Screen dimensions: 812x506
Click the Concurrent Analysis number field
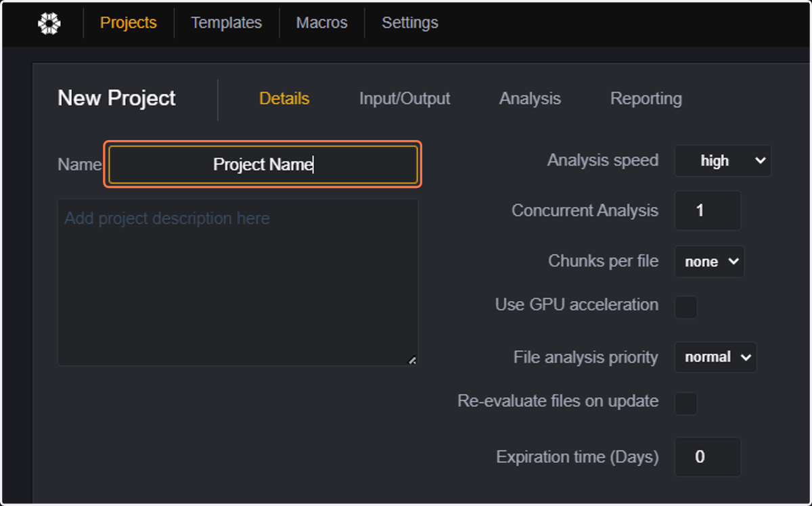(x=708, y=210)
